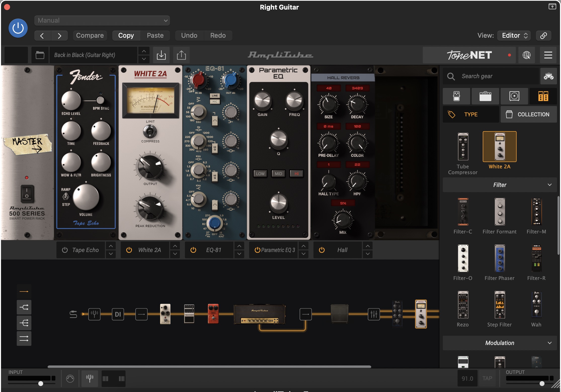Select the rack effects category icon

point(543,96)
